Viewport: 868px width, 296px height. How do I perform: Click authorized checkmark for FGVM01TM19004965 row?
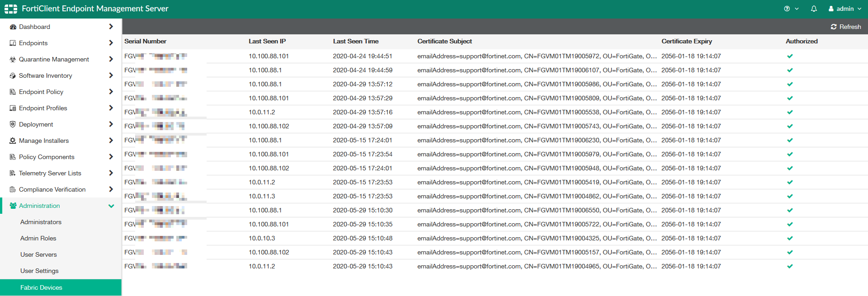[x=790, y=266]
